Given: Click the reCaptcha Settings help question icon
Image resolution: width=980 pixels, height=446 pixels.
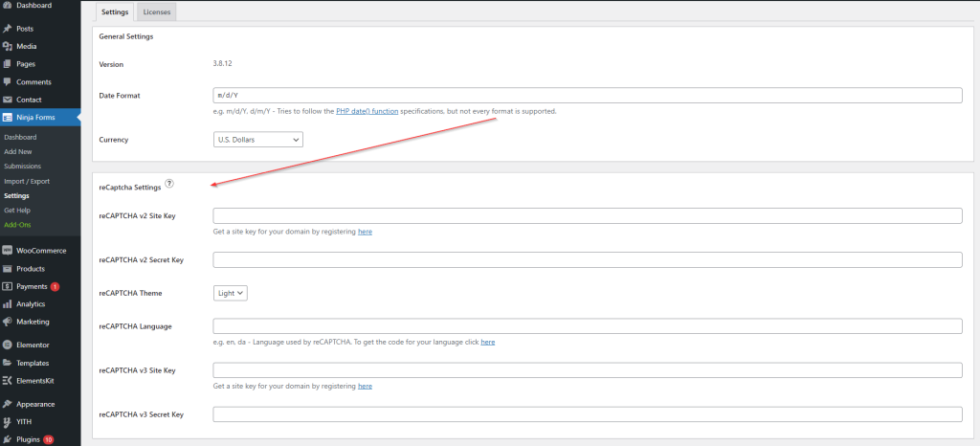Looking at the screenshot, I should point(169,183).
